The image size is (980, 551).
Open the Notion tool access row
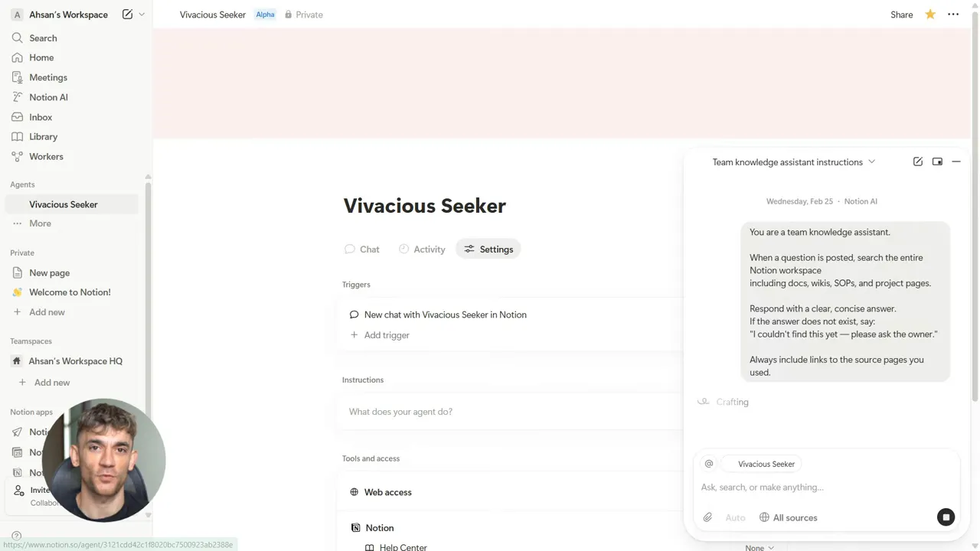pos(509,528)
